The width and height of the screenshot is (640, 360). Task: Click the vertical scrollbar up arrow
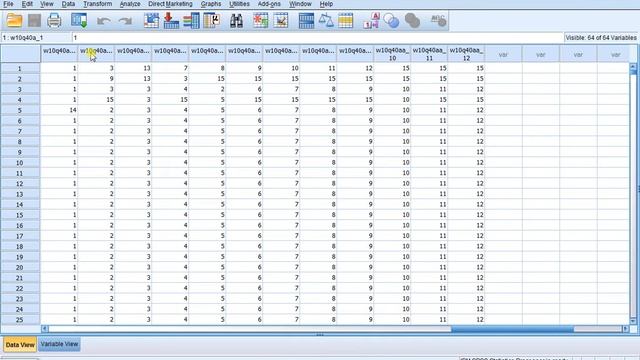[x=633, y=66]
